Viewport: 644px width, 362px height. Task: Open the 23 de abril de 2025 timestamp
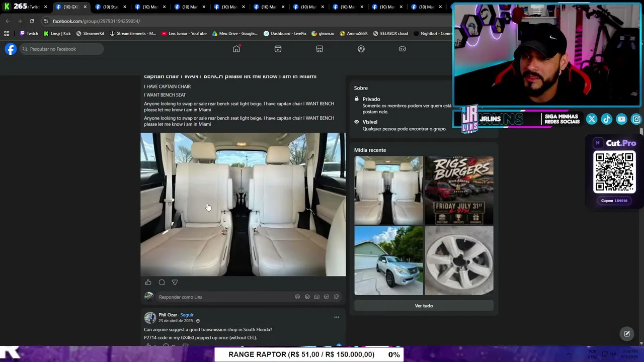(x=176, y=321)
